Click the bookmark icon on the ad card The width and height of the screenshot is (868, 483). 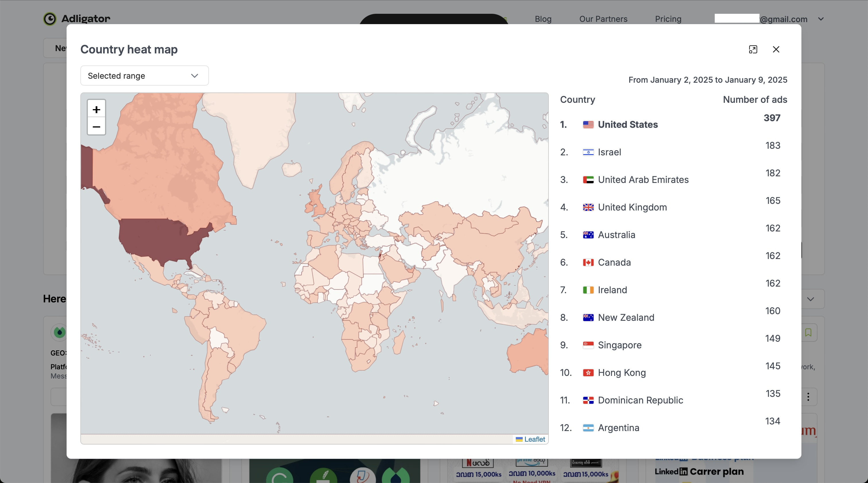(808, 332)
